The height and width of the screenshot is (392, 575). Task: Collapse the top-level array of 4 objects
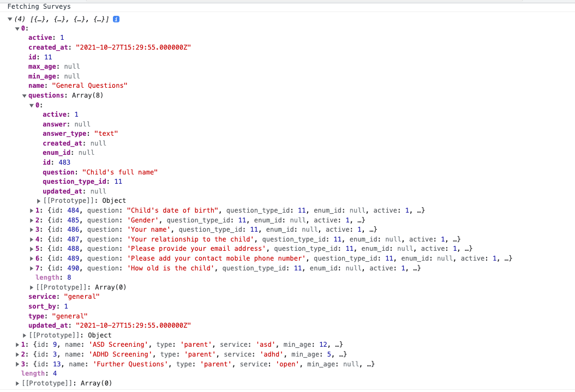pyautogui.click(x=10, y=19)
